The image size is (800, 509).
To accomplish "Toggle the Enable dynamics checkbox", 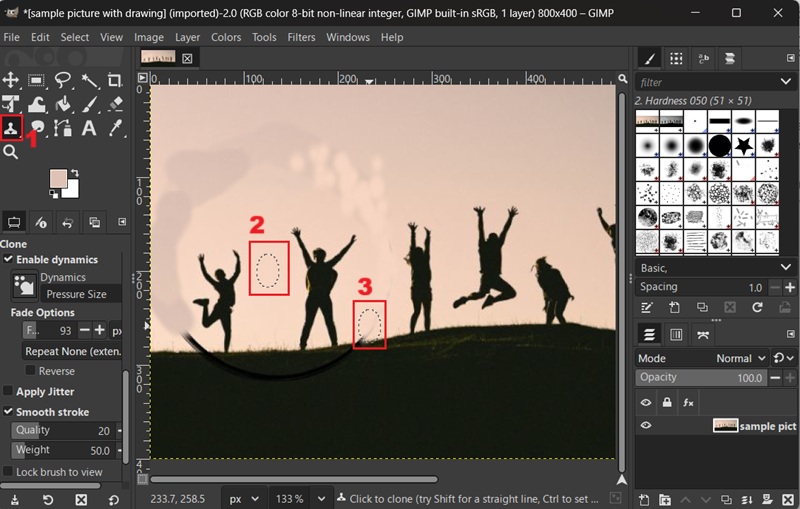I will click(8, 259).
